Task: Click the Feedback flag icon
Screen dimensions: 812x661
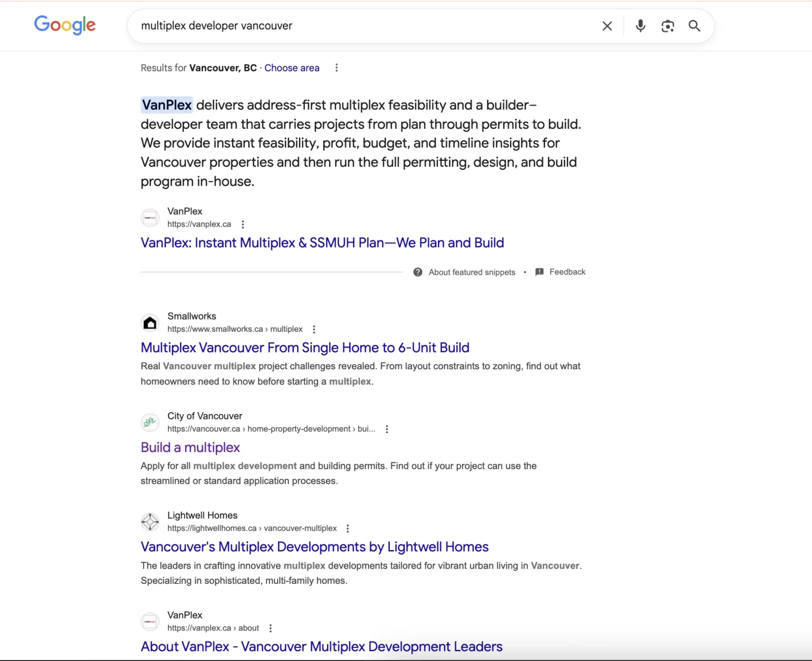Action: click(x=539, y=272)
